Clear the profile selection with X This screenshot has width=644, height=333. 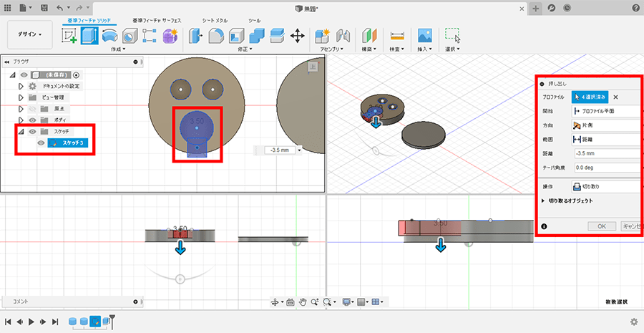pyautogui.click(x=615, y=97)
